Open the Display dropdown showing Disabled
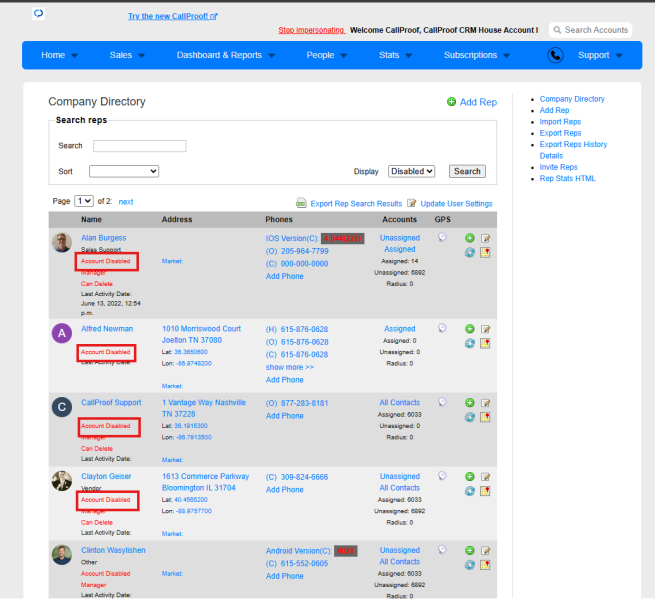 (411, 171)
